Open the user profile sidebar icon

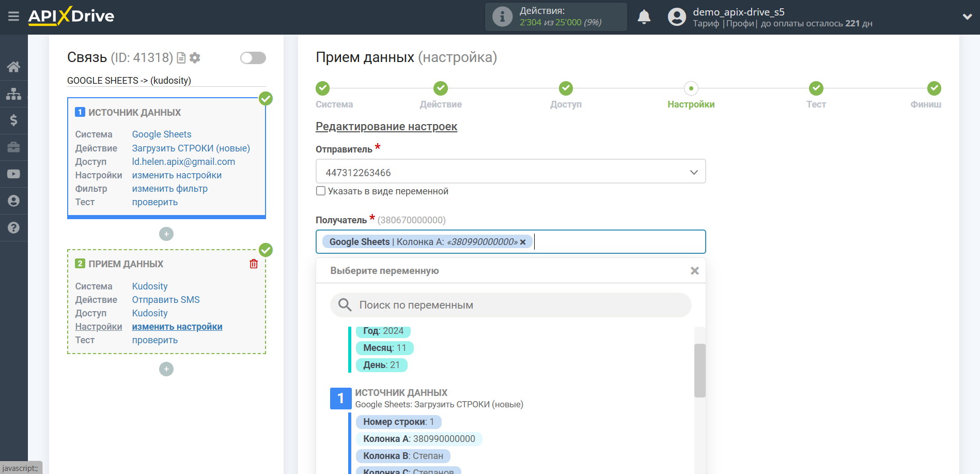13,201
